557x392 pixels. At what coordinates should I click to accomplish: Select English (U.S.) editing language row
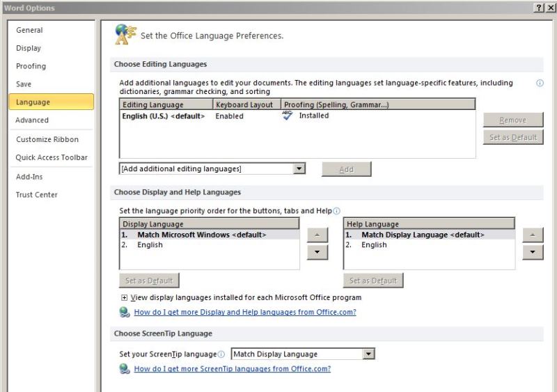[297, 116]
